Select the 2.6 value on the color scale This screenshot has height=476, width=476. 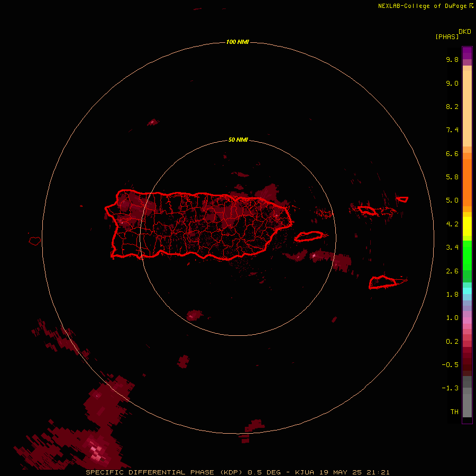(x=452, y=271)
